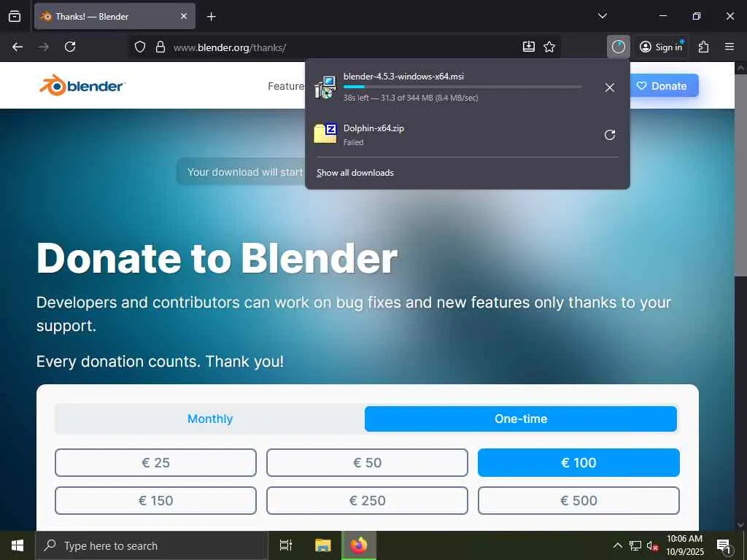The image size is (747, 560).
Task: Open the tracking protection shield icon
Action: [139, 47]
